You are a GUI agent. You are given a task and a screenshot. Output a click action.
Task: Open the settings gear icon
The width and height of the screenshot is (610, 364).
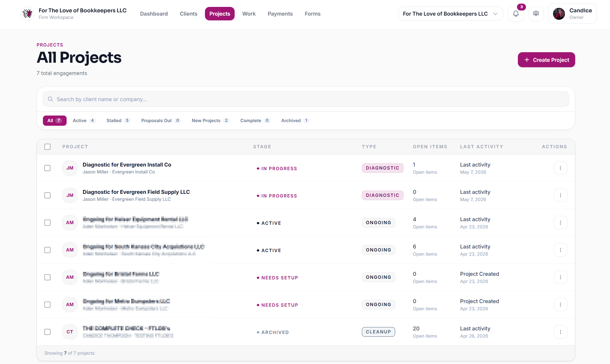[536, 14]
